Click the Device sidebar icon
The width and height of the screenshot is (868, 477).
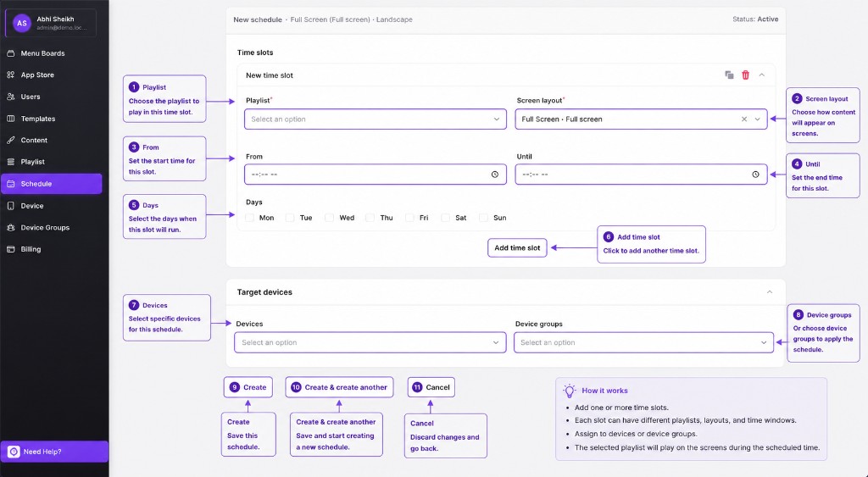tap(10, 206)
